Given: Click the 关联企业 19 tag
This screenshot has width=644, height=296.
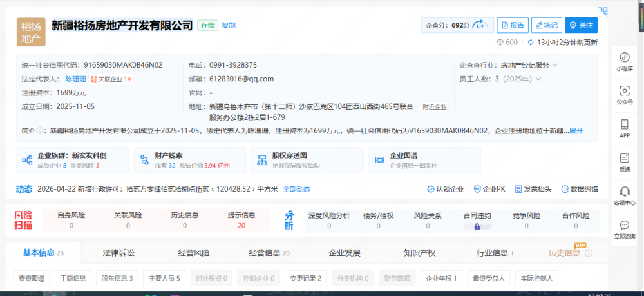Looking at the screenshot, I should [111, 79].
